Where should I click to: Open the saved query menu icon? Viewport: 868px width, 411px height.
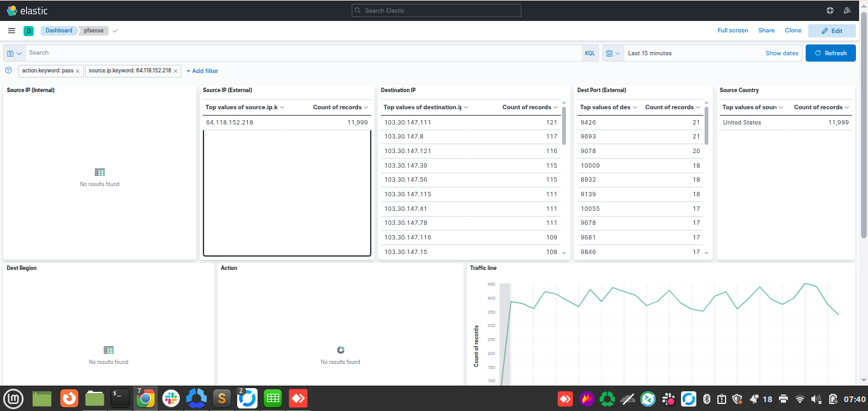pyautogui.click(x=15, y=53)
